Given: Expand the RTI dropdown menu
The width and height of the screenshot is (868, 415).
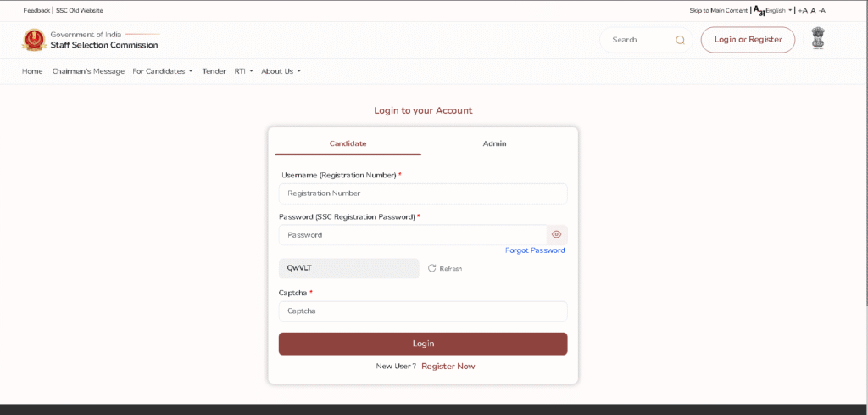Looking at the screenshot, I should [243, 71].
